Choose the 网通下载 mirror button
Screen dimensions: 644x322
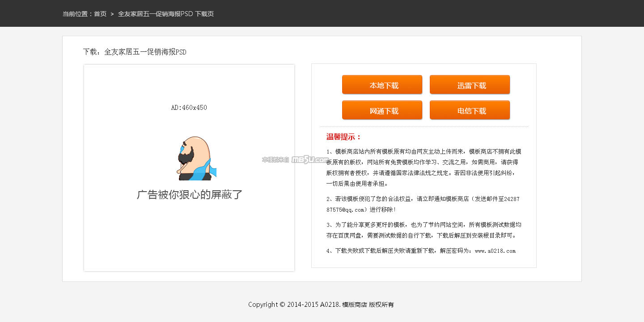tap(382, 110)
